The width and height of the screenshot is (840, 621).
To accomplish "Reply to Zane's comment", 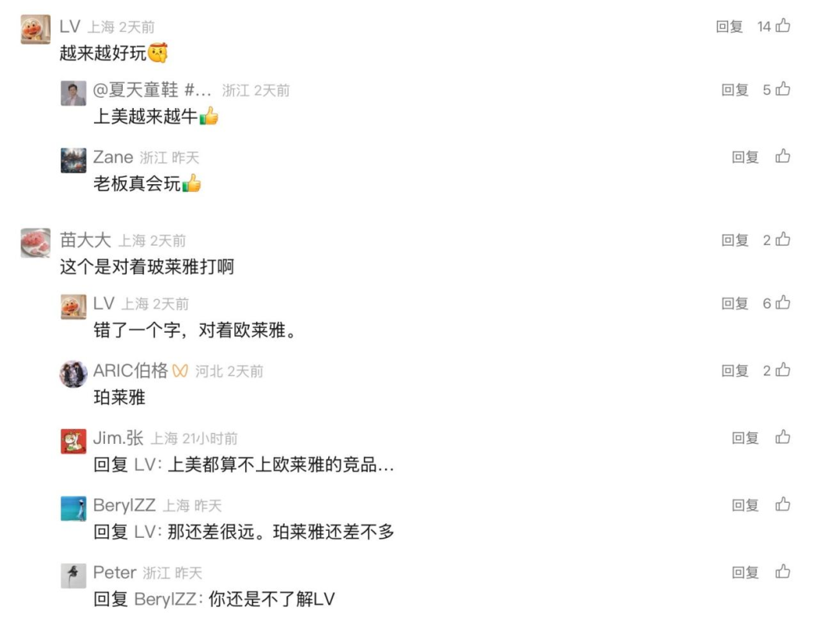I will pyautogui.click(x=745, y=157).
